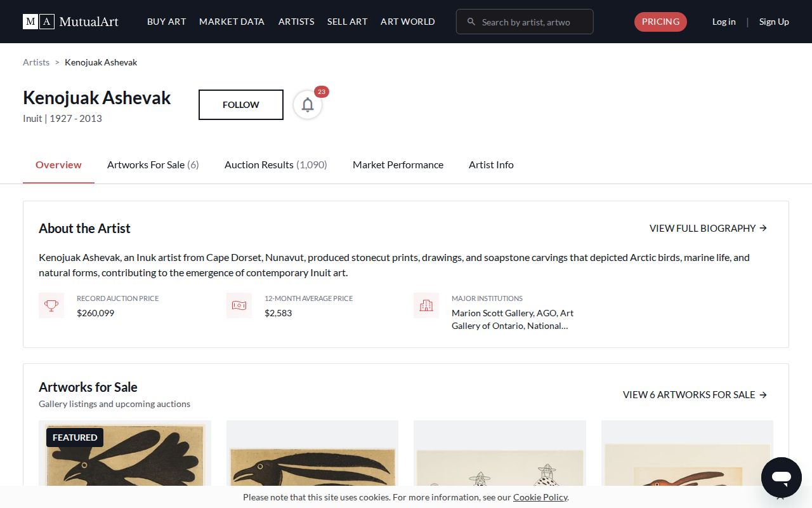Open the chat support bubble
Screen dimensions: 812x508
(782, 478)
